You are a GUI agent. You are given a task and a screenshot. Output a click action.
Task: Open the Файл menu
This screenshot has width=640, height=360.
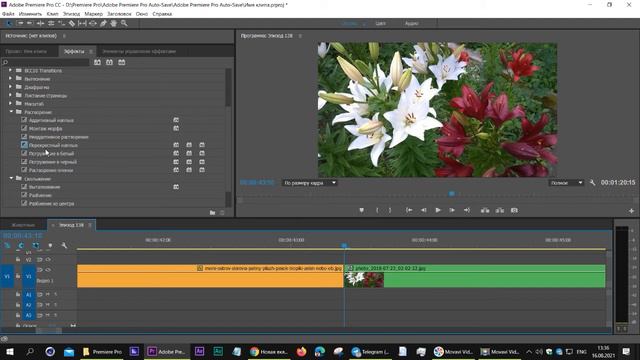point(8,14)
